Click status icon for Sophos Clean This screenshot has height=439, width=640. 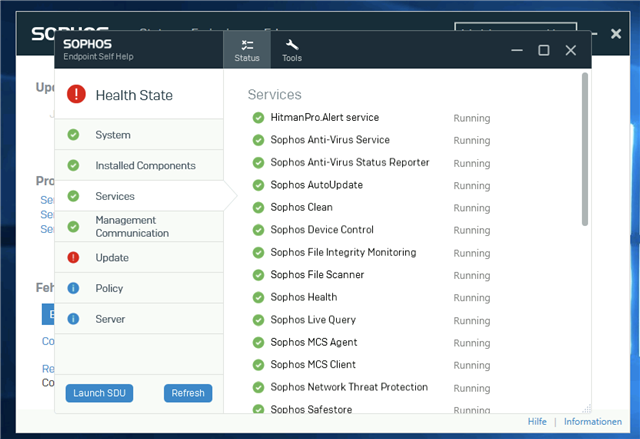coord(258,207)
